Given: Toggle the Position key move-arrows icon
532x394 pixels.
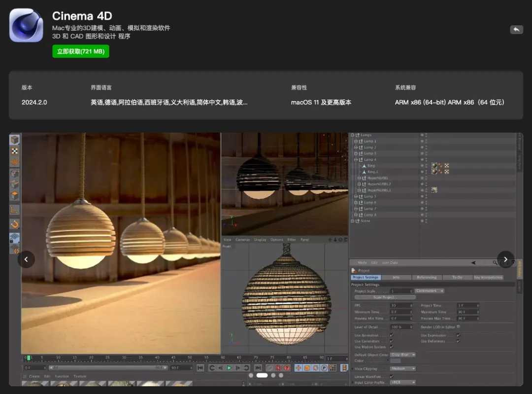Looking at the screenshot, I should (298, 368).
